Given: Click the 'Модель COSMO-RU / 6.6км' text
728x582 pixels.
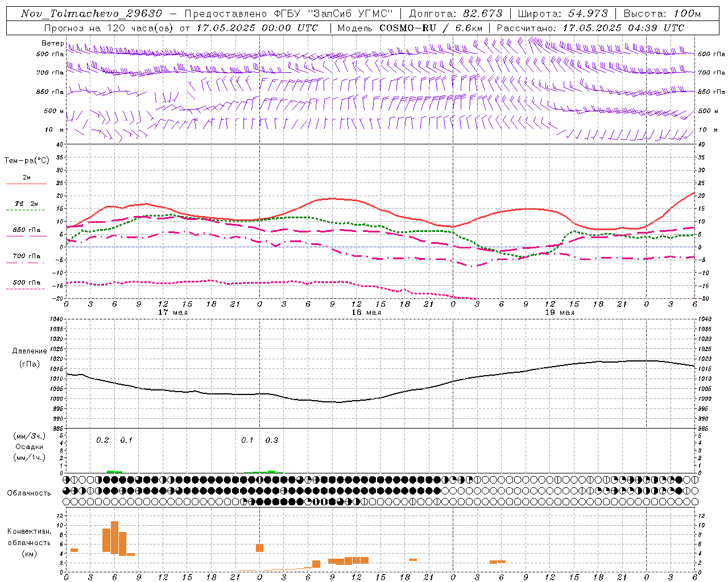Looking at the screenshot, I should [409, 28].
